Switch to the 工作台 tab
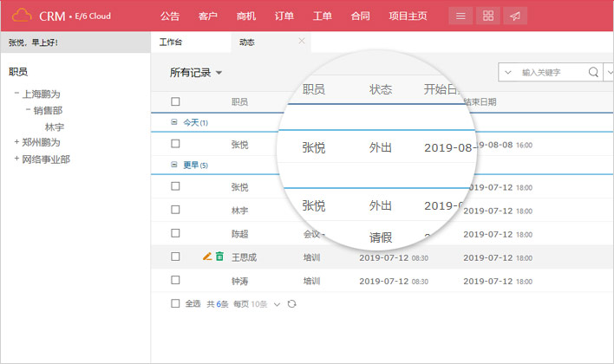The image size is (614, 364). pos(172,42)
